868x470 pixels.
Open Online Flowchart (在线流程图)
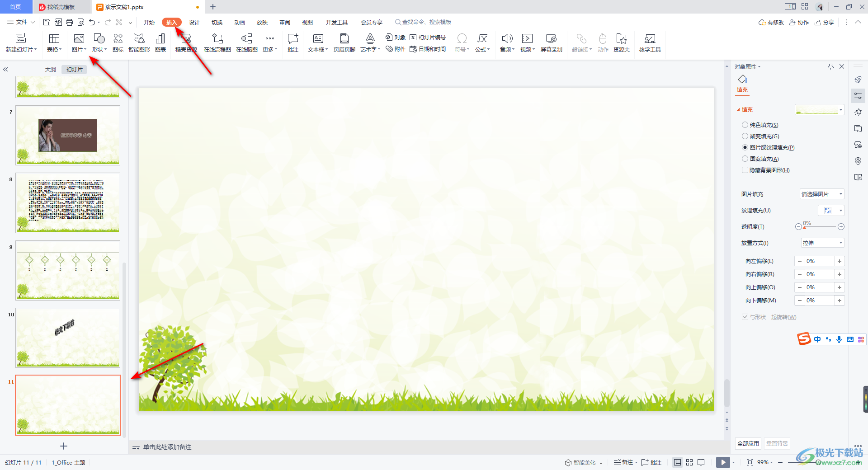click(217, 43)
